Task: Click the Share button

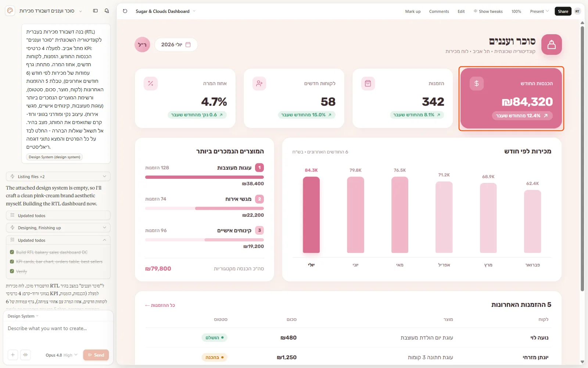Action: [x=563, y=11]
